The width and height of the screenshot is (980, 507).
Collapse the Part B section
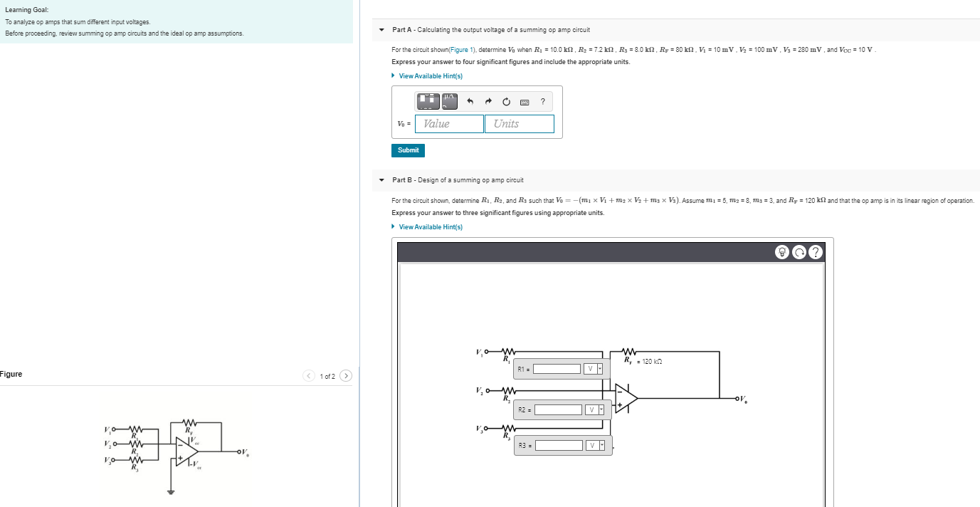[381, 180]
